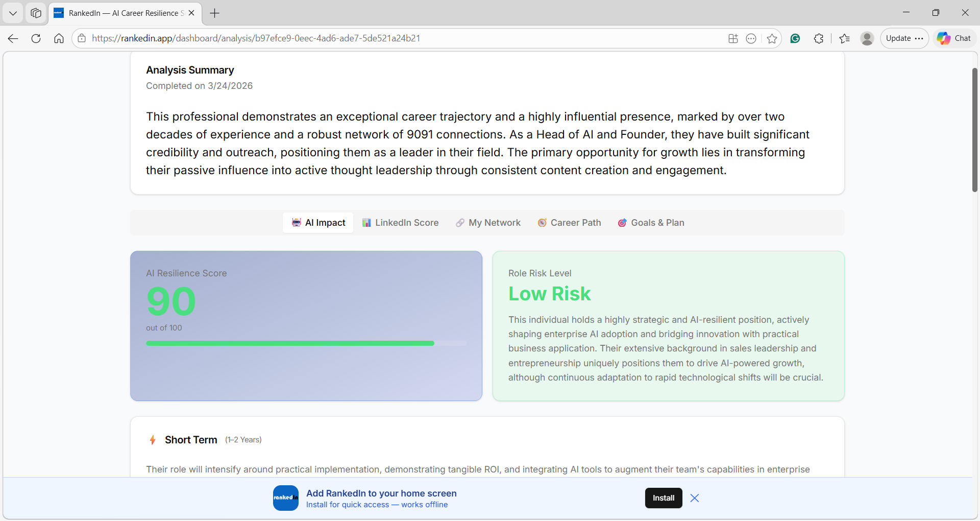Switch to the LinkedIn Score tab
This screenshot has height=521, width=980.
(400, 223)
